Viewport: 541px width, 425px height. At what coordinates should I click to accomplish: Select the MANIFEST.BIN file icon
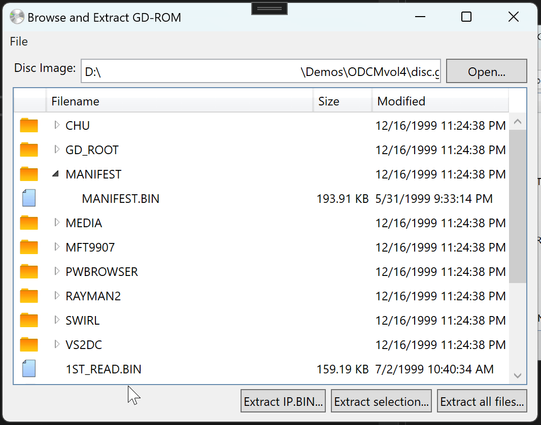click(29, 198)
